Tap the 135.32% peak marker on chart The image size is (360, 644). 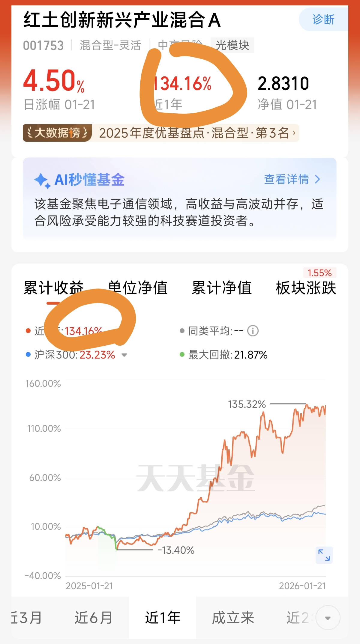[x=247, y=404]
